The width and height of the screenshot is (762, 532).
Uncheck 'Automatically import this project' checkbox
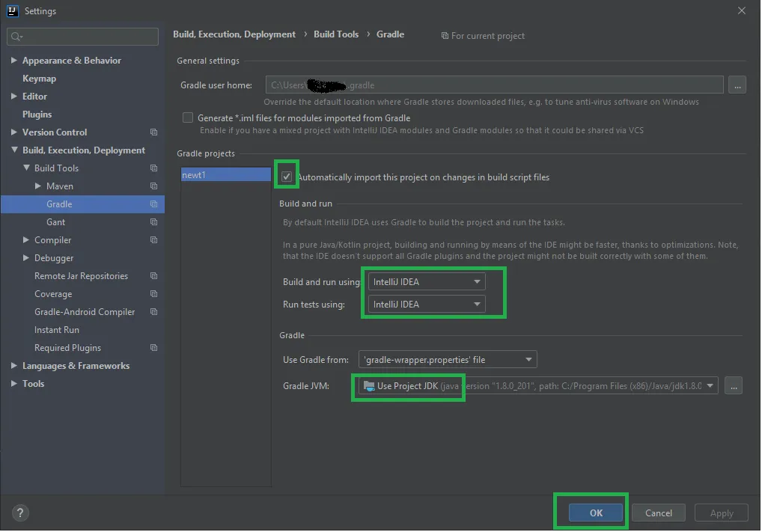click(286, 177)
